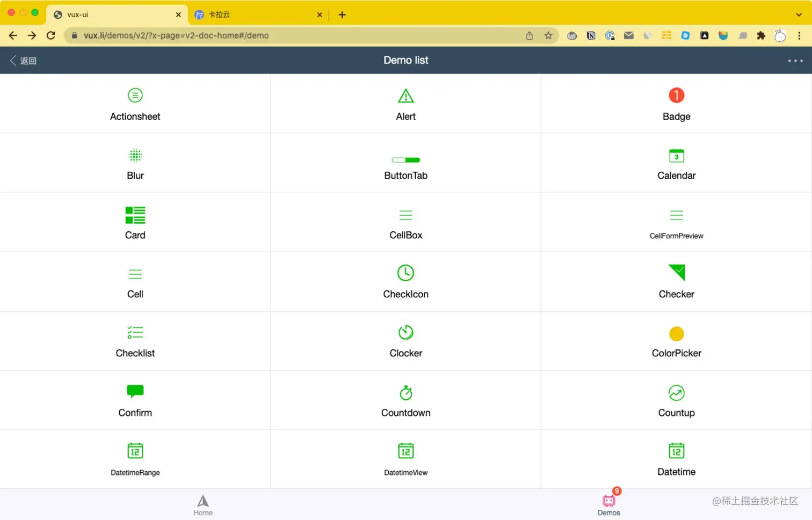Open the red Badge icon
This screenshot has width=812, height=520.
click(x=677, y=96)
